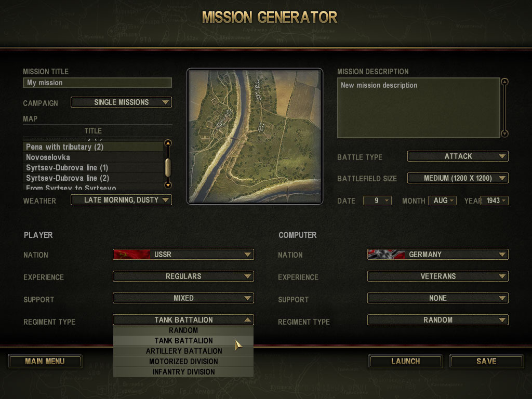Return to the Main Menu
This screenshot has width=532, height=399.
[x=45, y=362]
